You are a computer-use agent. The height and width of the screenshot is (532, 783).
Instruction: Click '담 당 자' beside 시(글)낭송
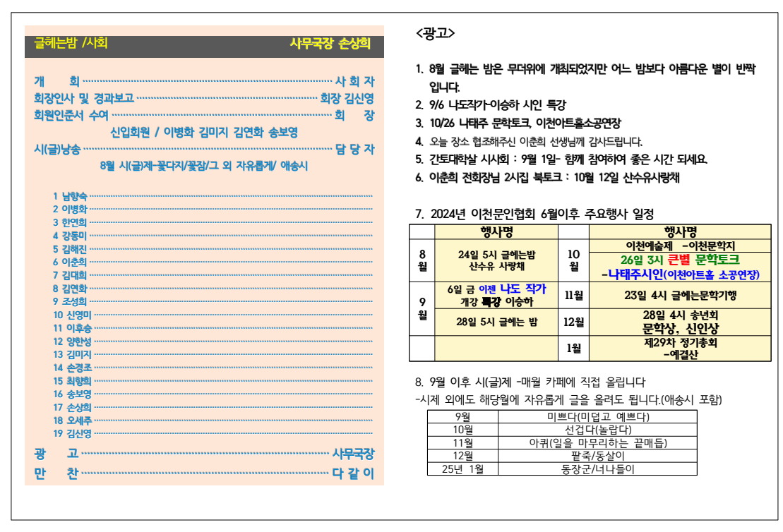point(354,149)
